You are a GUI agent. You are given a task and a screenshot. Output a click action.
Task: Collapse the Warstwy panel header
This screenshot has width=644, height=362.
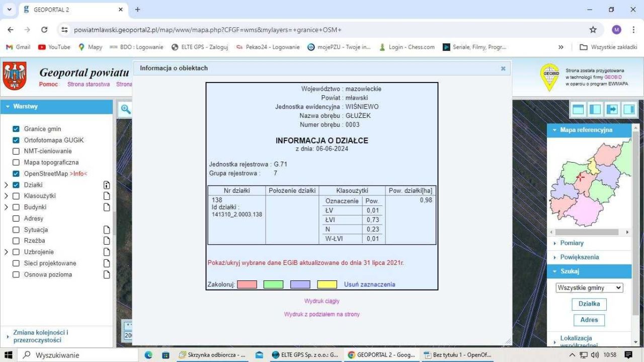point(56,107)
